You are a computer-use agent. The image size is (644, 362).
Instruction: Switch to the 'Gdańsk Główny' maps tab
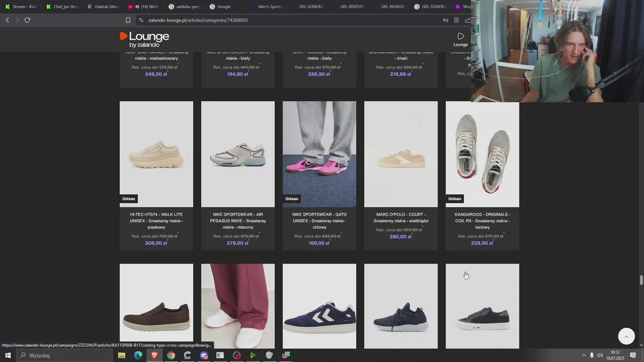(x=103, y=7)
